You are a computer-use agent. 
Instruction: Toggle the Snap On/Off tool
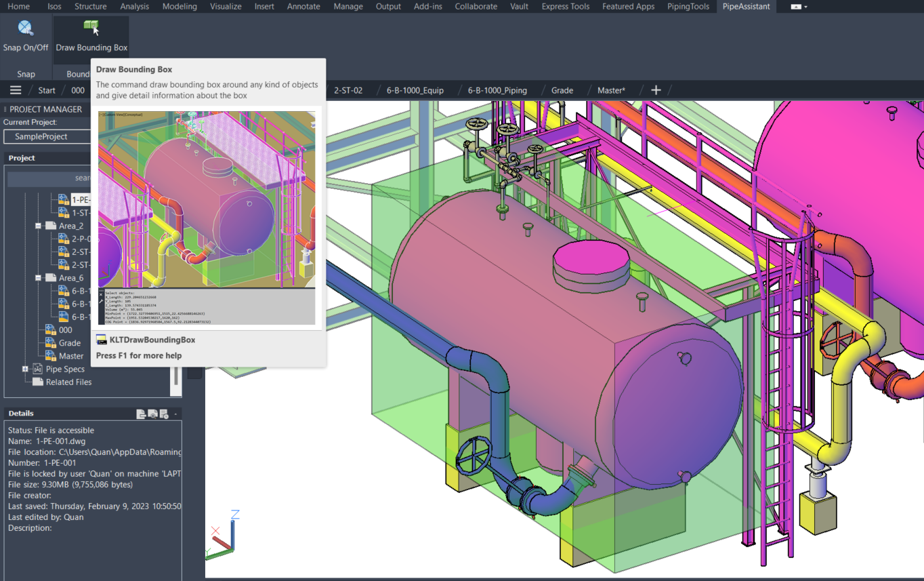26,35
